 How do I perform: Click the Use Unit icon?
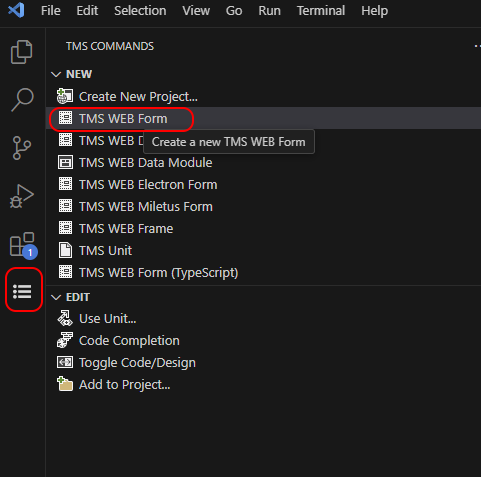tap(65, 318)
